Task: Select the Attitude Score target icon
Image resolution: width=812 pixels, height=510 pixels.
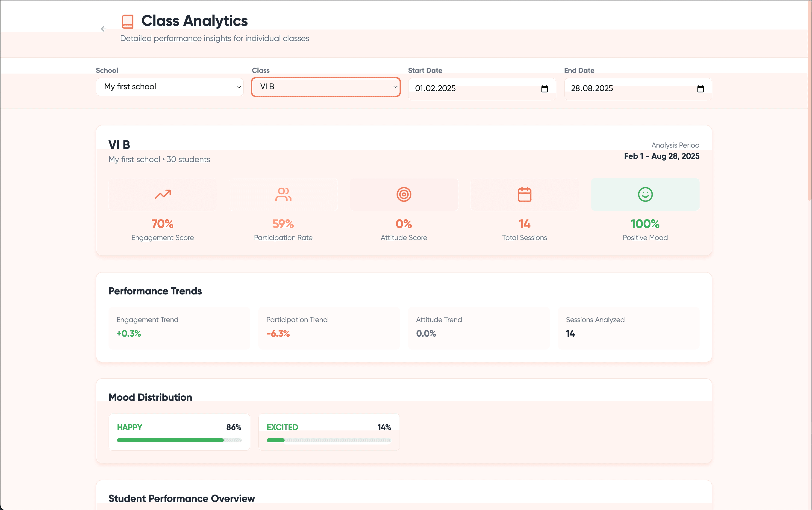Action: (403, 194)
